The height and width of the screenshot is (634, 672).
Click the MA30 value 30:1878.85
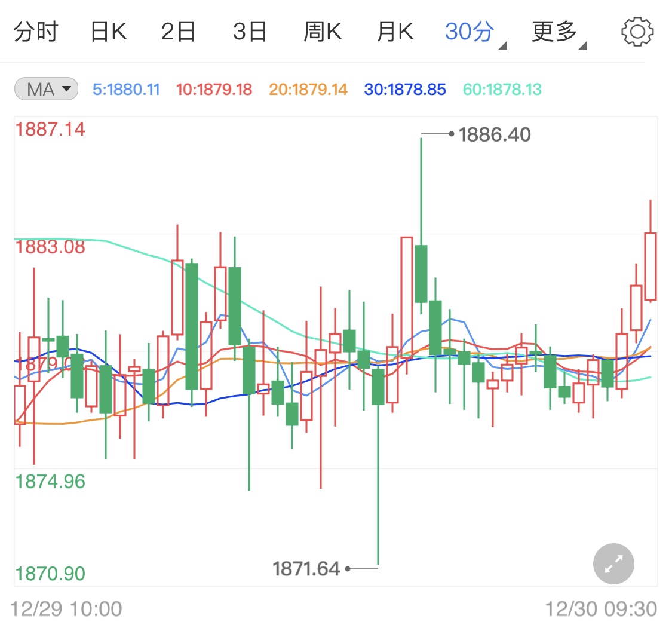405,90
